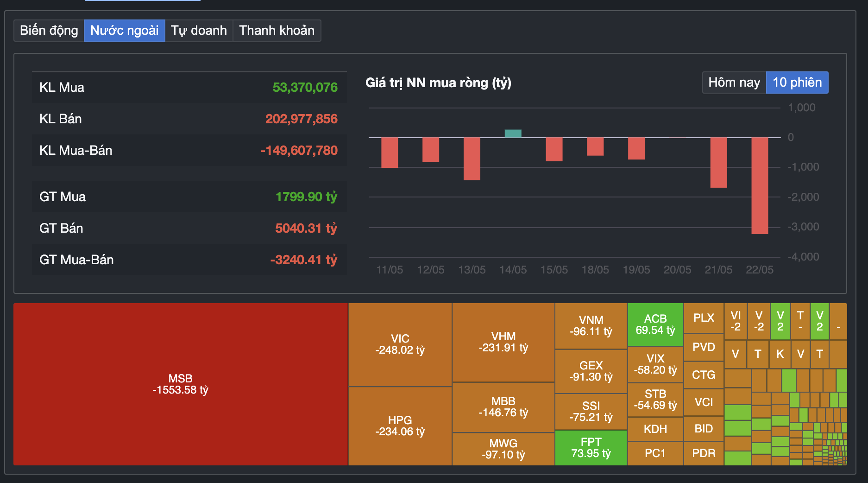Select the BID treemap cell
This screenshot has height=483, width=868.
coord(704,429)
